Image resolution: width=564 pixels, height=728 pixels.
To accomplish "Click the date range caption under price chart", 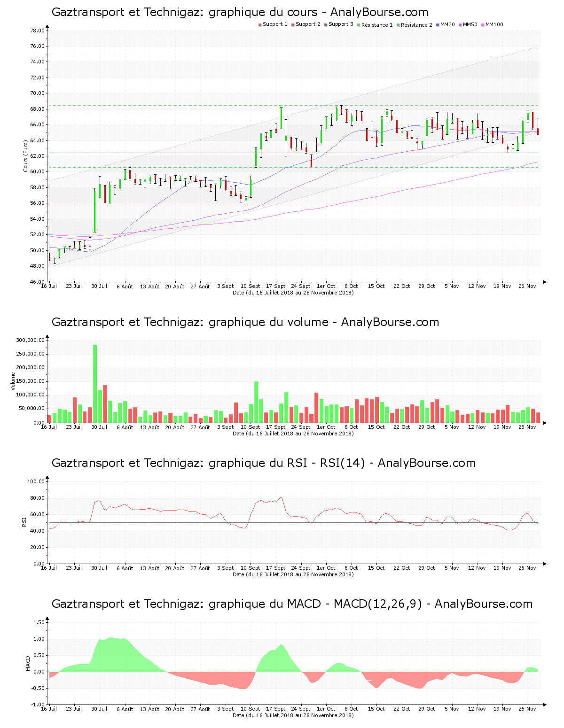I will point(293,293).
